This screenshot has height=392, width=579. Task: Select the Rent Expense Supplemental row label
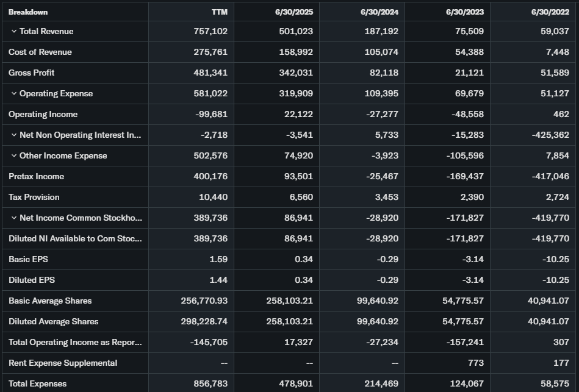(63, 363)
